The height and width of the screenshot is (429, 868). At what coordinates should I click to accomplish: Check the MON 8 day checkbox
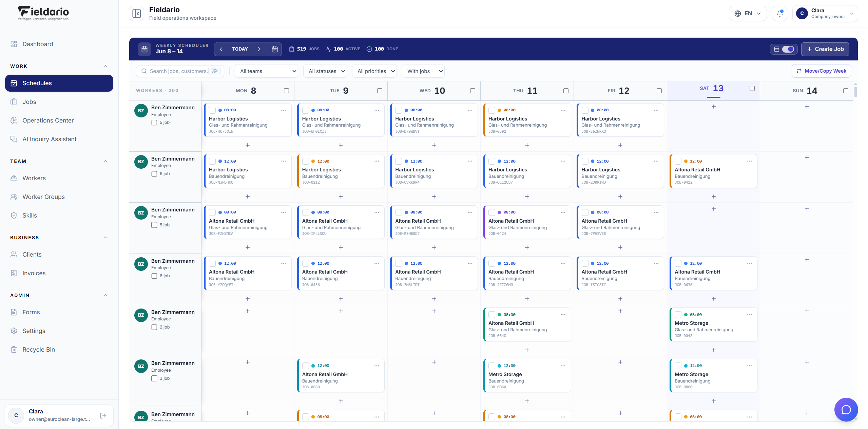286,91
